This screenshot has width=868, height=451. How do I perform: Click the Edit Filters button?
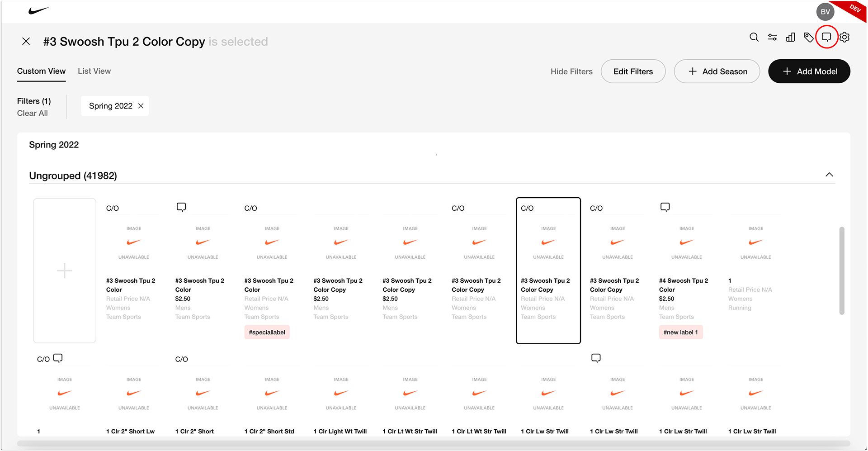(x=633, y=71)
